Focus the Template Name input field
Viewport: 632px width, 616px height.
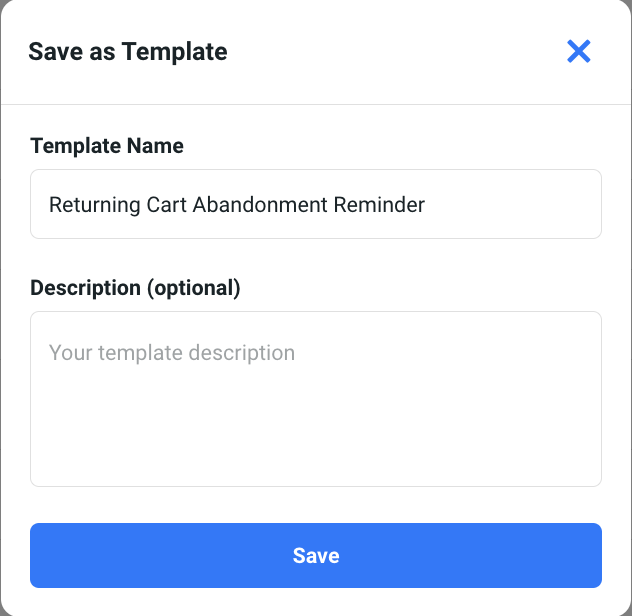click(x=316, y=204)
